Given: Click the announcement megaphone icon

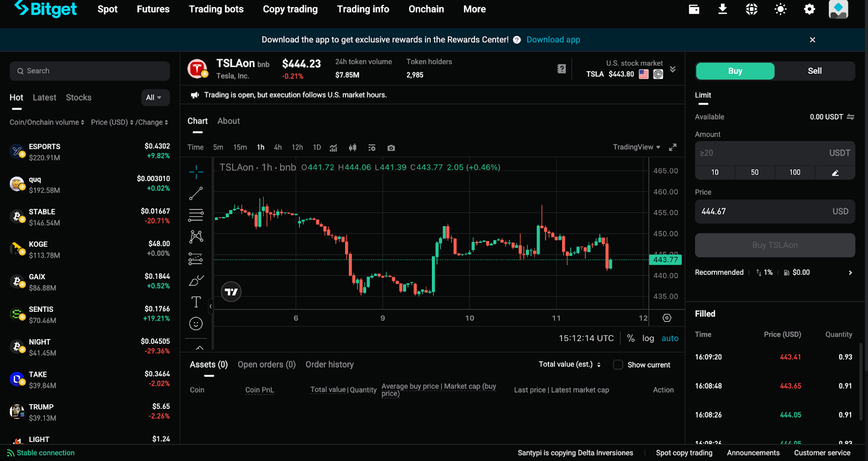Looking at the screenshot, I should (x=195, y=95).
